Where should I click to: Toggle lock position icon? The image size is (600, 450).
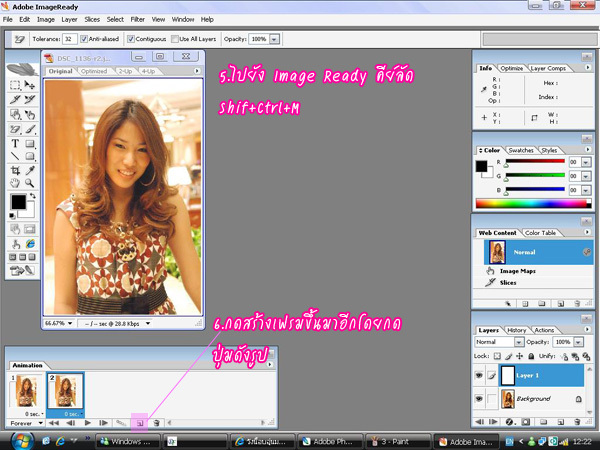tap(519, 356)
